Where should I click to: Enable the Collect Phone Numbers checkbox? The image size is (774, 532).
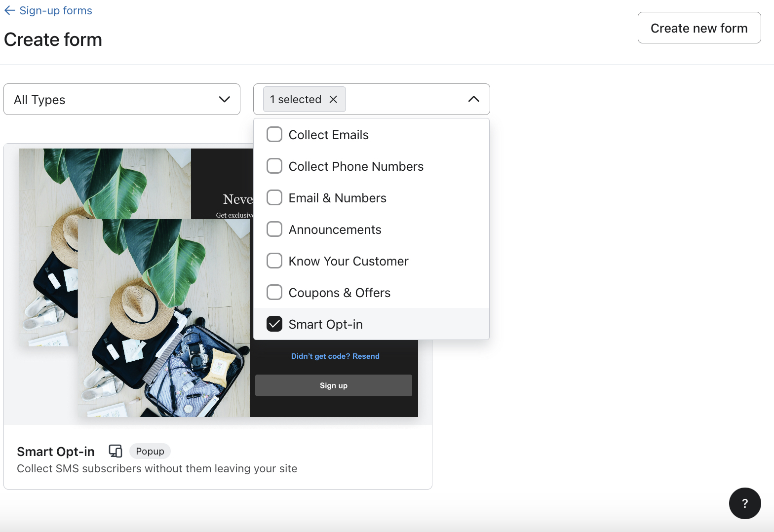[274, 166]
